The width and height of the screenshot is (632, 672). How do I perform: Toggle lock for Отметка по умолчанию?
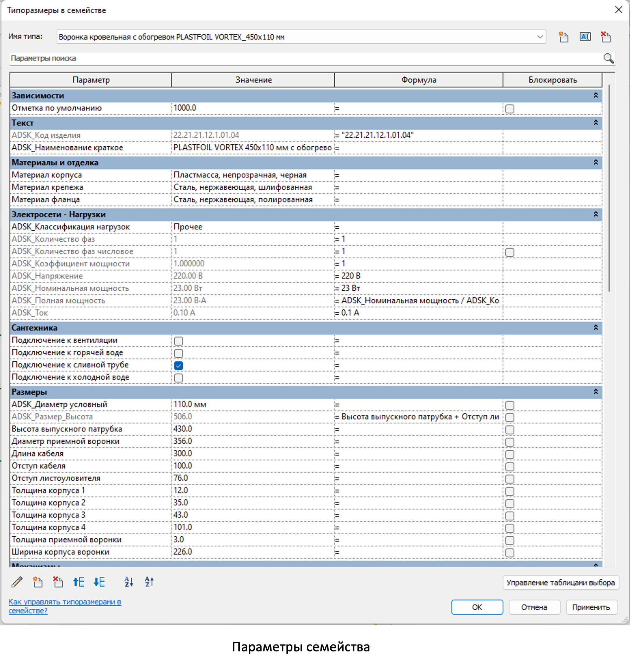coord(510,109)
